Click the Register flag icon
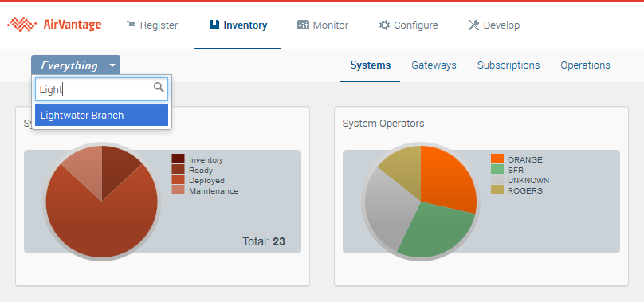 (131, 25)
